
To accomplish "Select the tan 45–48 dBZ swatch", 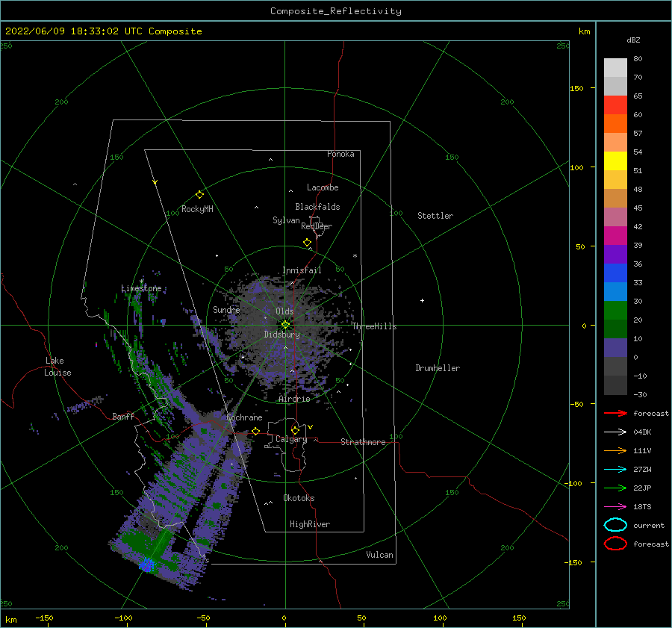I will pyautogui.click(x=615, y=198).
